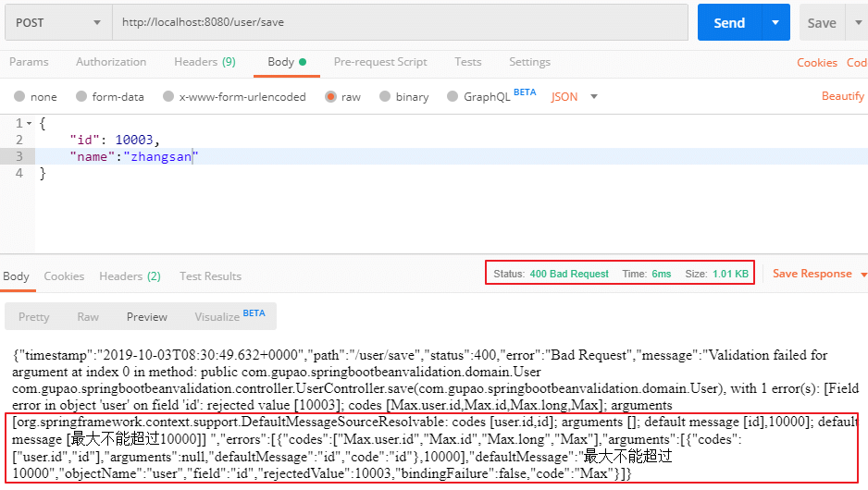Collapse the JSON object fold arrow at line 1
868x490 pixels.
(x=30, y=123)
